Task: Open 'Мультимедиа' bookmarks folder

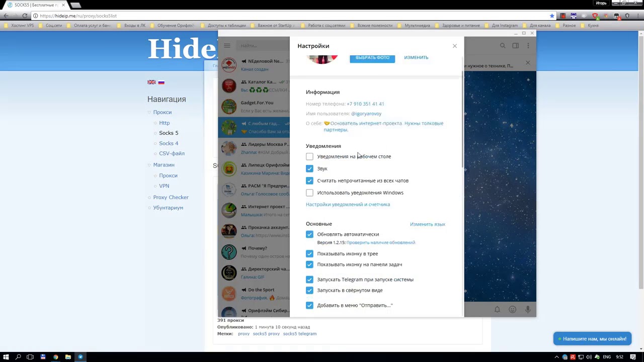Action: point(414,26)
